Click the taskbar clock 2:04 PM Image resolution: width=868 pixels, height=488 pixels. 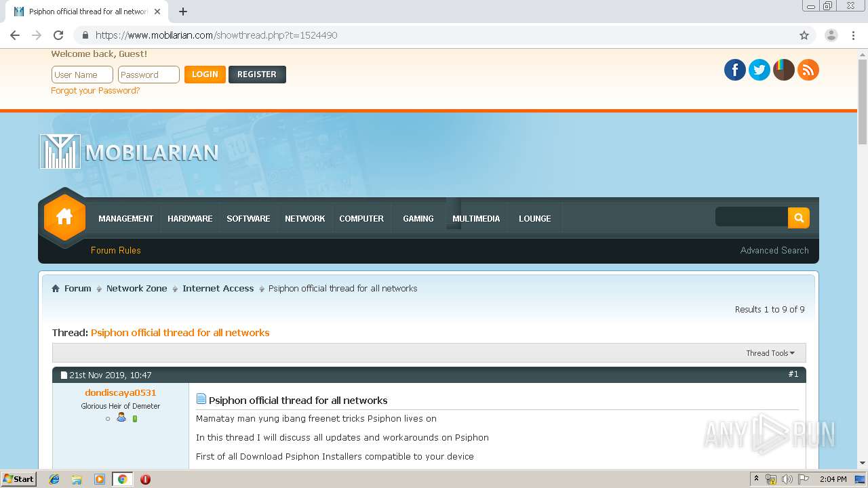[x=833, y=479]
